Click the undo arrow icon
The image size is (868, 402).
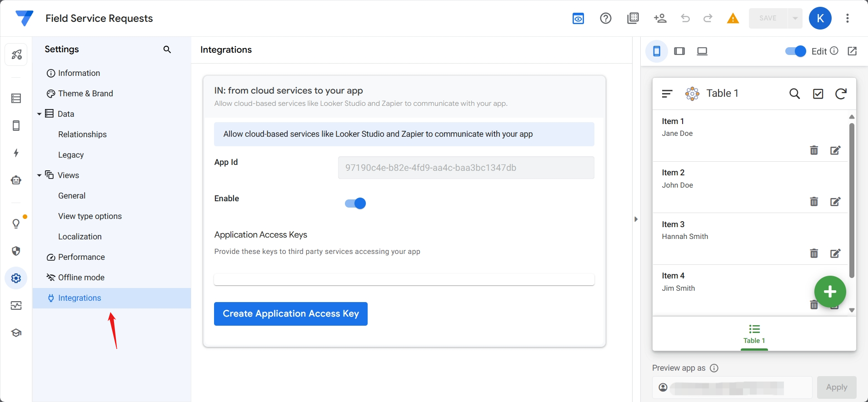click(x=685, y=18)
